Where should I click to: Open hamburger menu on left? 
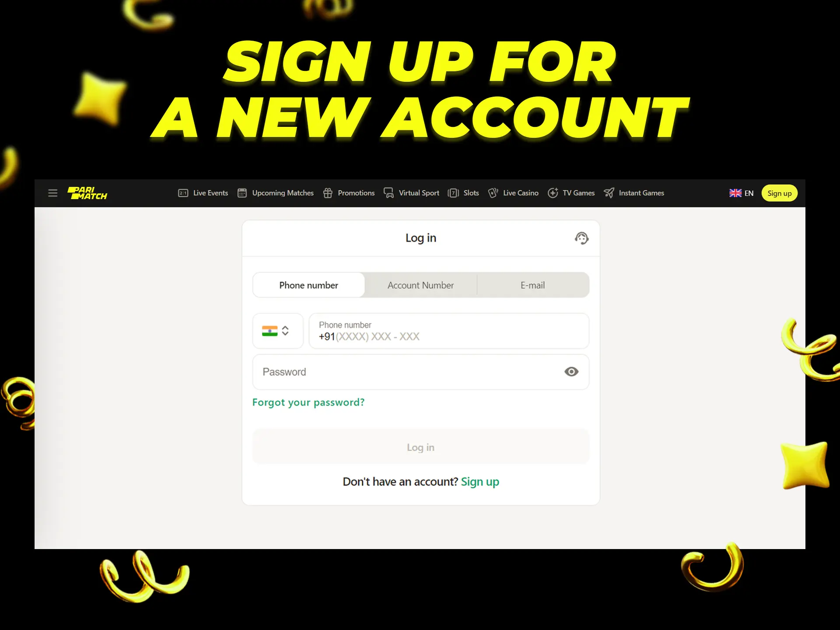52,192
